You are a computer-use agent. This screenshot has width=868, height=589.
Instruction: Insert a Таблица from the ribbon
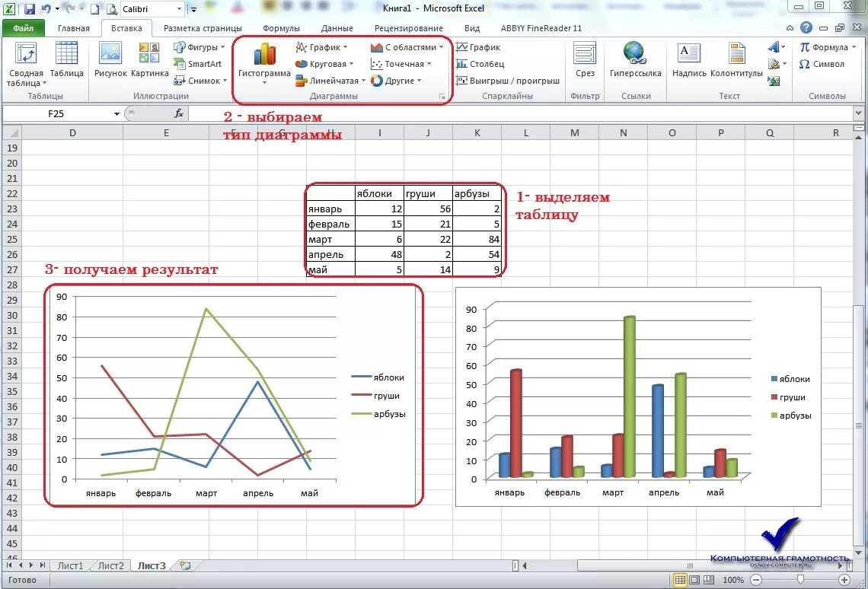click(x=66, y=59)
